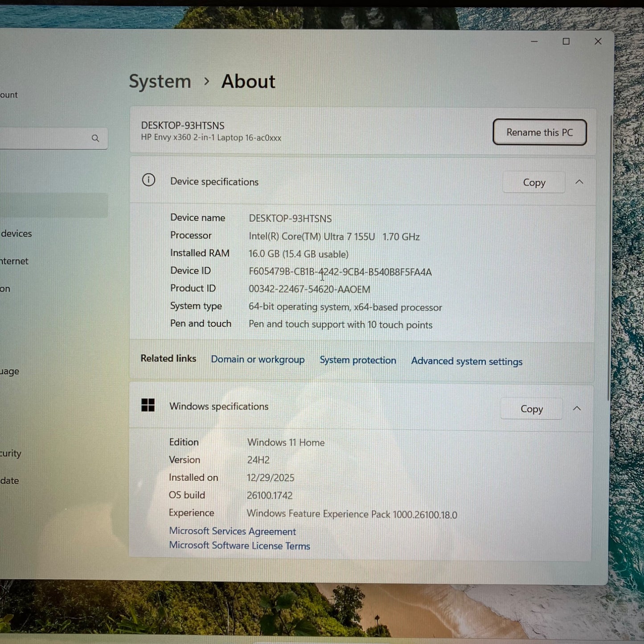Open the Microsoft Services Agreement link
Viewport: 644px width, 644px height.
coord(232,531)
